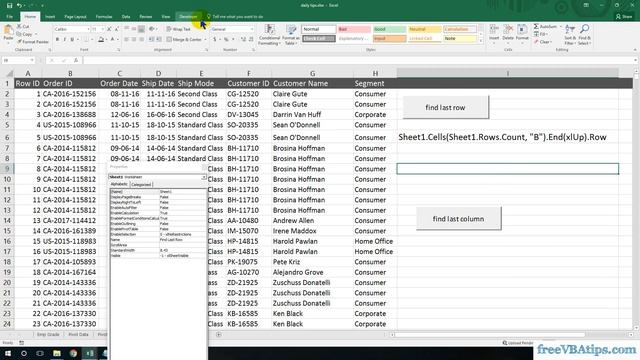Viewport: 640px width, 360px height.
Task: Click the Chrome taskbar icon
Action: click(73, 353)
